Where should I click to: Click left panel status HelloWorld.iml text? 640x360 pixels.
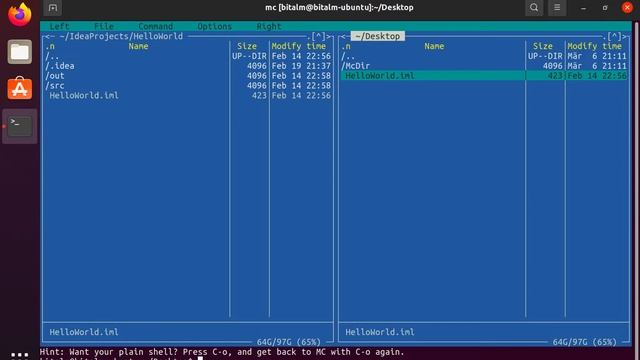pos(84,332)
